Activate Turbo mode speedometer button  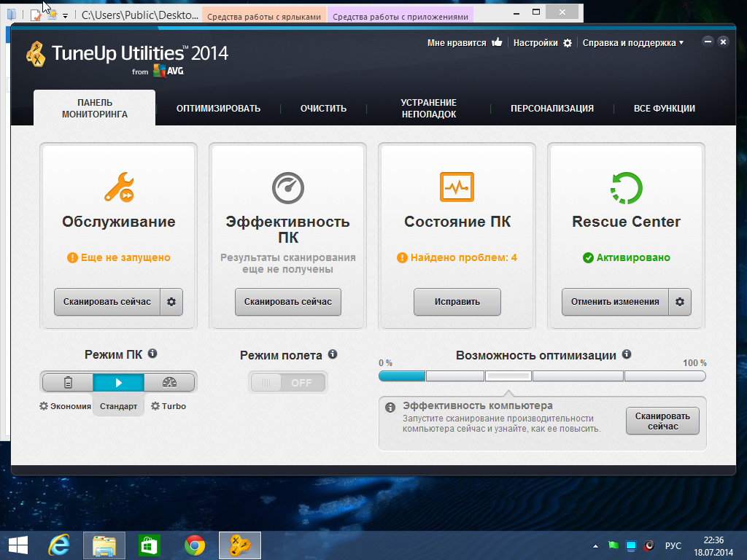169,382
